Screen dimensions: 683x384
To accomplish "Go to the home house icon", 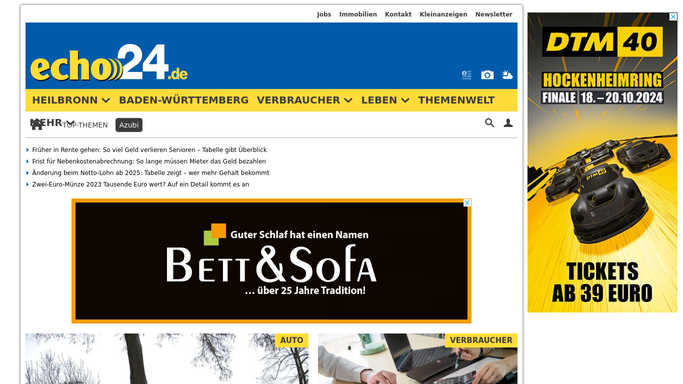I will click(x=37, y=125).
